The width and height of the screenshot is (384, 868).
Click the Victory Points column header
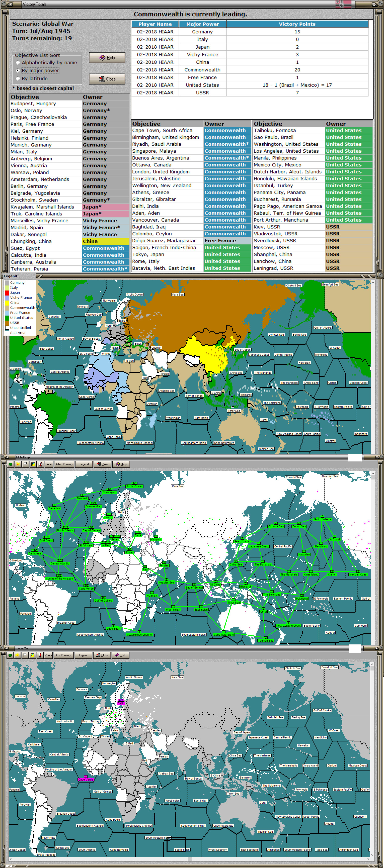point(297,24)
